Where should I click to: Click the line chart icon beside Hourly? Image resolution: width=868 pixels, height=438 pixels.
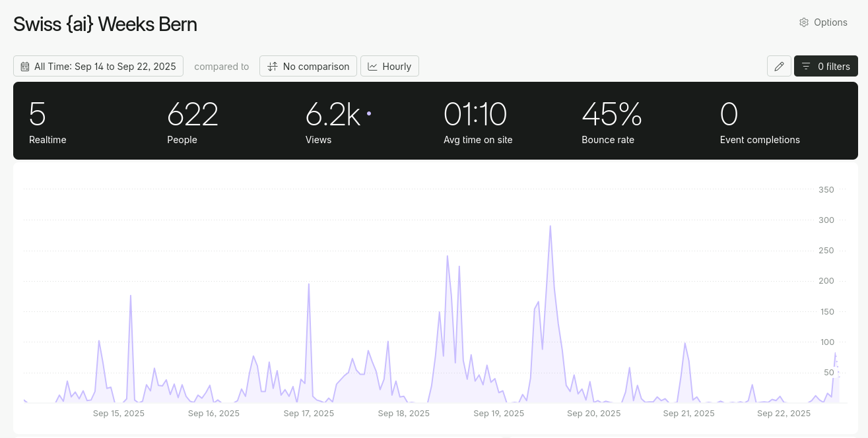[373, 67]
